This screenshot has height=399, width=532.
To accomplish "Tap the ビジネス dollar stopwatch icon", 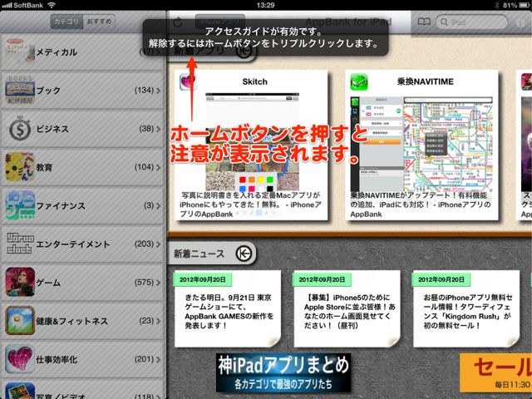I will 20,128.
